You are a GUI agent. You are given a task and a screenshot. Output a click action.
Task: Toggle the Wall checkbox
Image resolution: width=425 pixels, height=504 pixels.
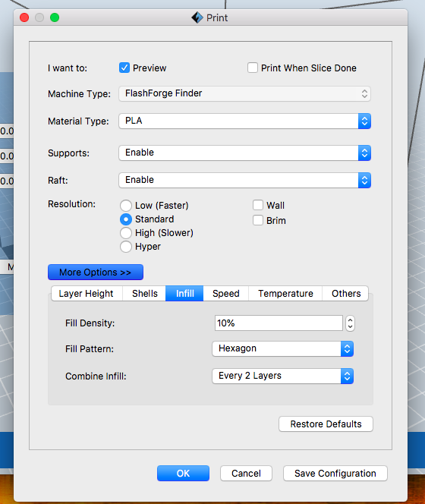pos(258,205)
